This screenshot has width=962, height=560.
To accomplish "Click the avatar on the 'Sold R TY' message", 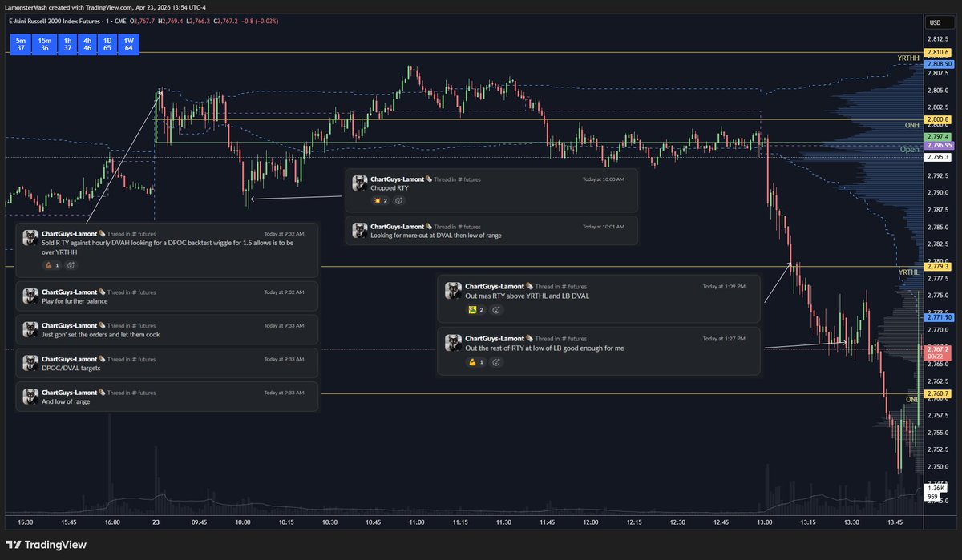I will [30, 238].
